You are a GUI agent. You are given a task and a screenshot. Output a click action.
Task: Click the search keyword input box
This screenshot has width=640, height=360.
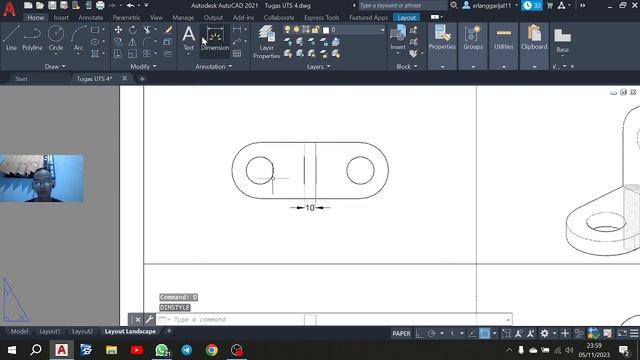click(x=402, y=5)
